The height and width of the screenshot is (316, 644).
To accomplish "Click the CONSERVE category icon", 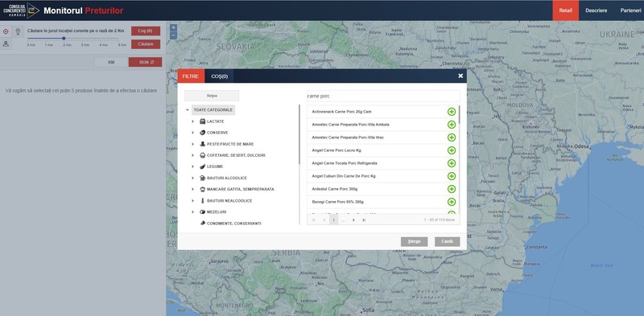I will pos(202,133).
